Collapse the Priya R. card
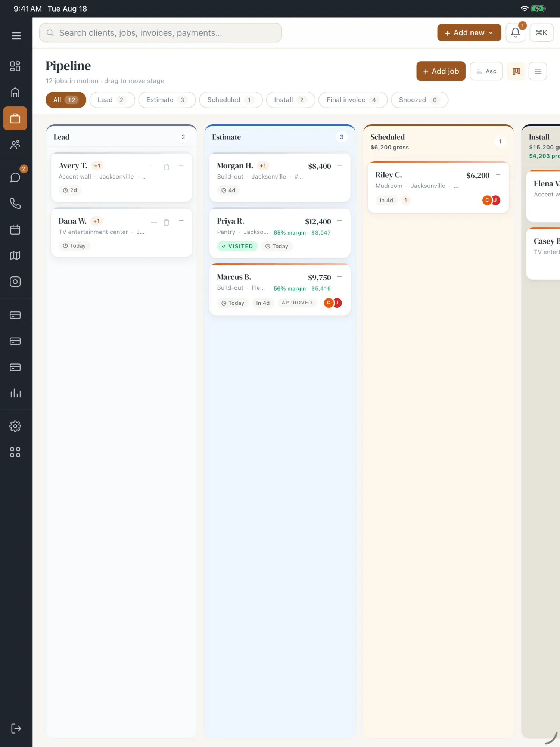This screenshot has height=747, width=560. (340, 221)
